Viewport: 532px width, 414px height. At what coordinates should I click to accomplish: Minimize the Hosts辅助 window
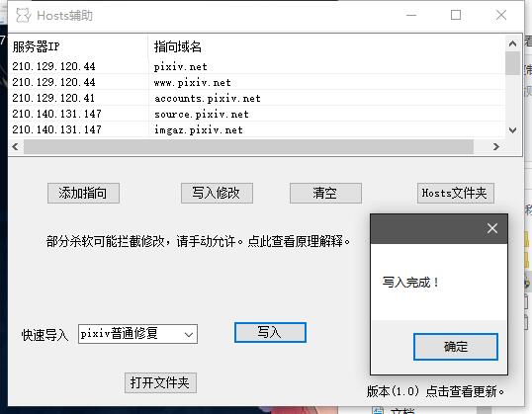411,15
